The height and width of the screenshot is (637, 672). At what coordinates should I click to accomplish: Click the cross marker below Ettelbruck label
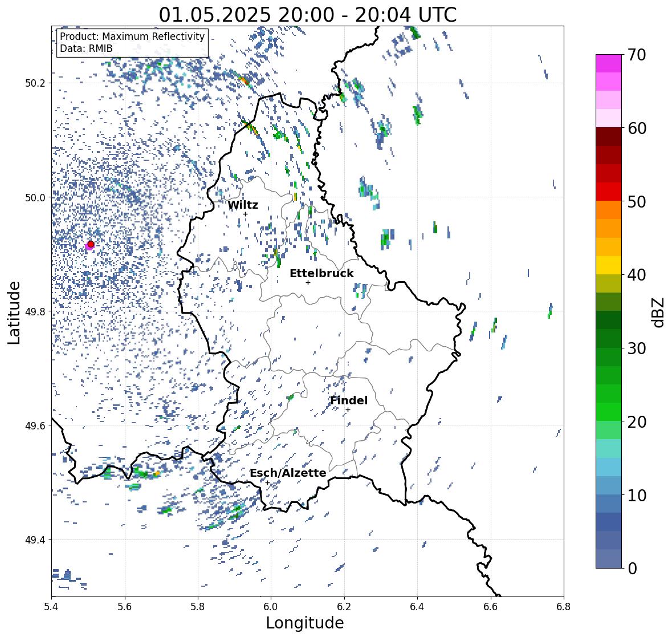click(x=308, y=282)
